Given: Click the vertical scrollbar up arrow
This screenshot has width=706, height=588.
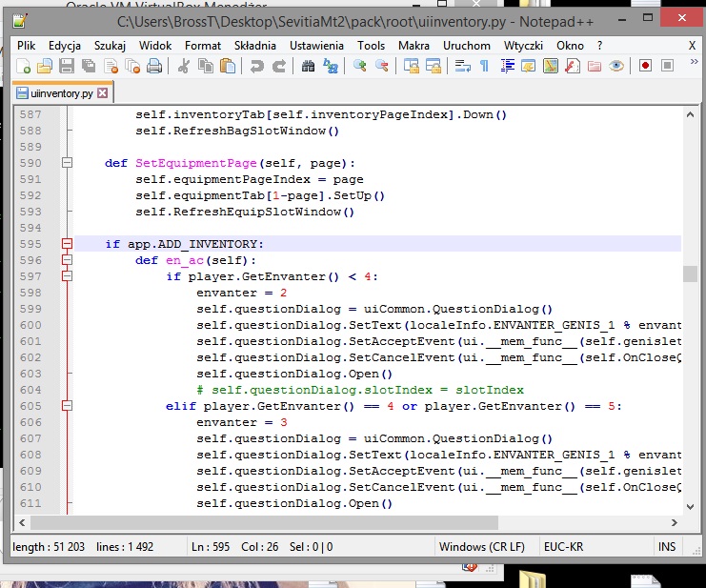Looking at the screenshot, I should [x=690, y=114].
